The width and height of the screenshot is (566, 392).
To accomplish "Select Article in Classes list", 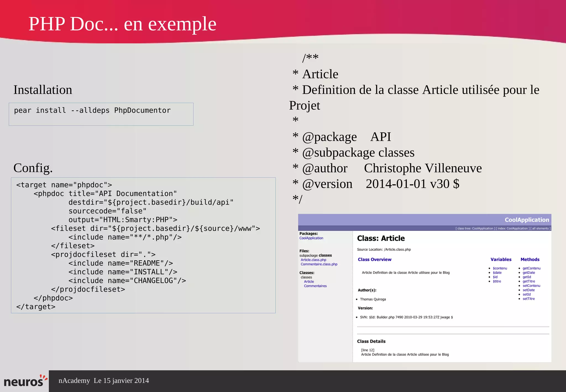I will click(x=309, y=282).
